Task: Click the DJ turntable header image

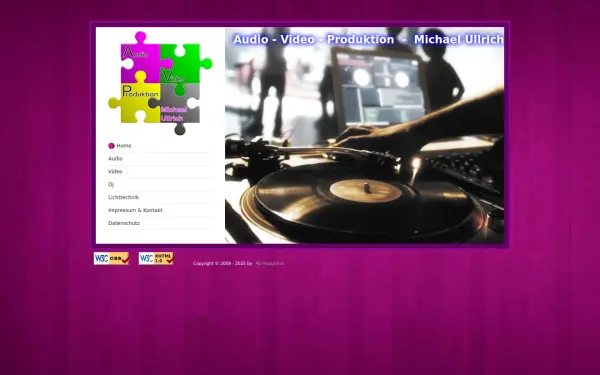Action: [364, 135]
